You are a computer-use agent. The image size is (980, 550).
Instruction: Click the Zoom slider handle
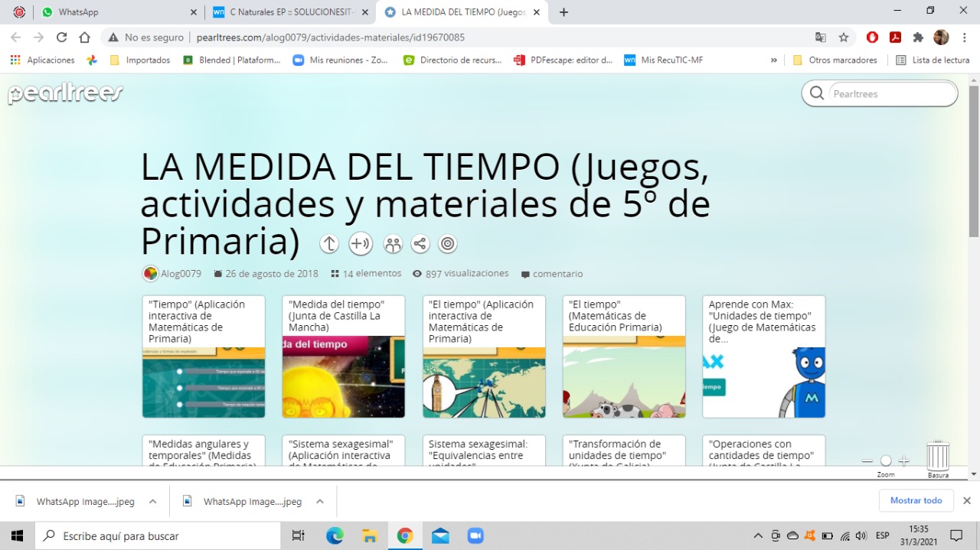(886, 461)
